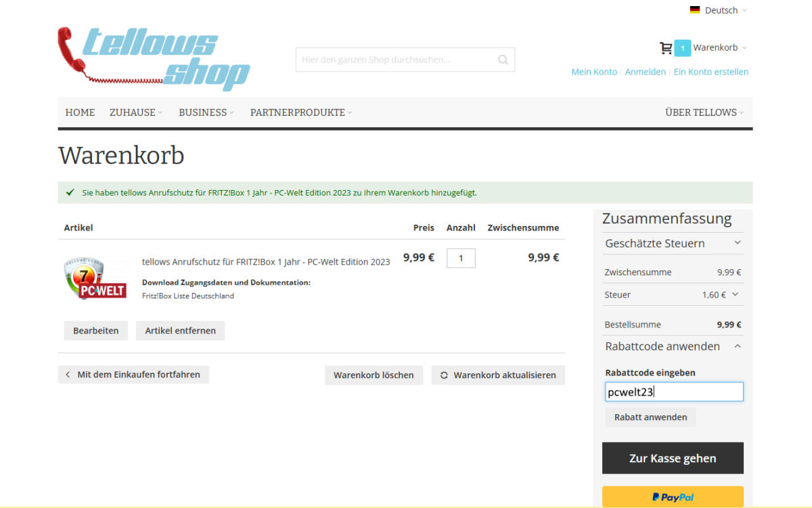The width and height of the screenshot is (812, 508).
Task: Expand the Steuer details row
Action: [736, 295]
